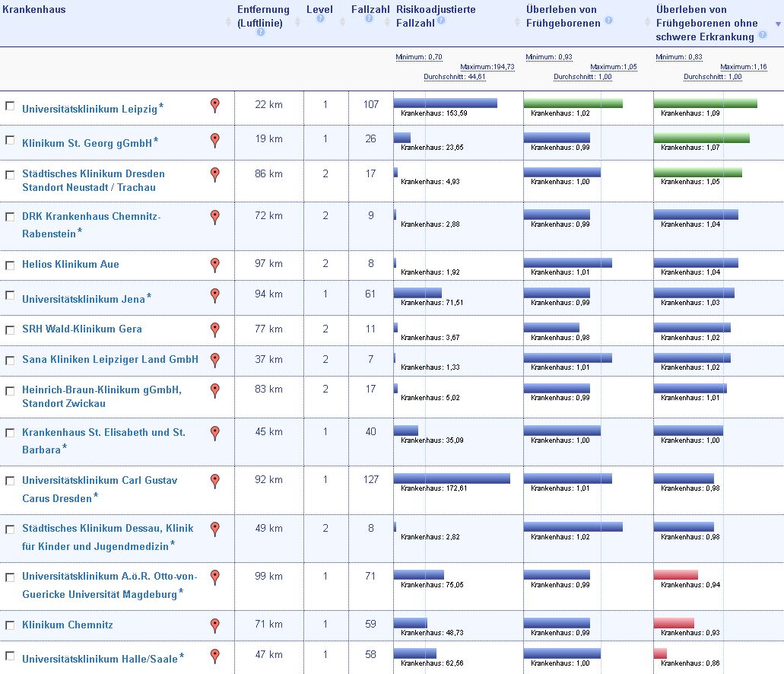Screen dimensions: 784x674
Task: Click the Level column header
Action: 319,9
